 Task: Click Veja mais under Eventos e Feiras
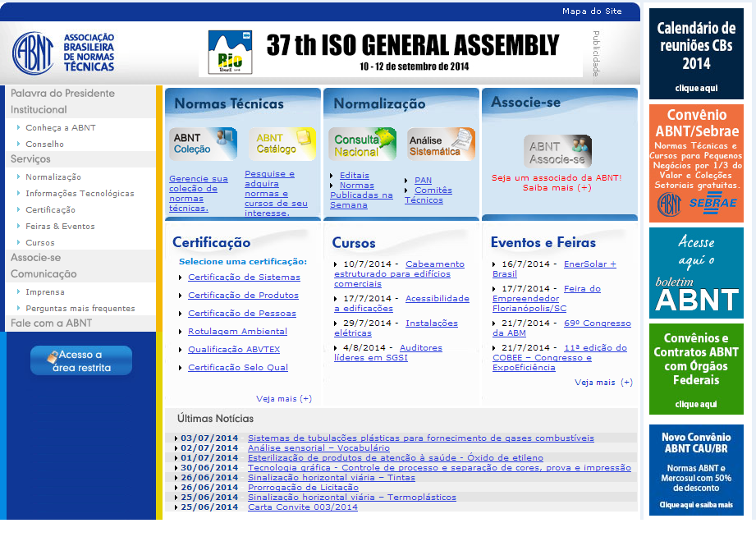point(603,383)
